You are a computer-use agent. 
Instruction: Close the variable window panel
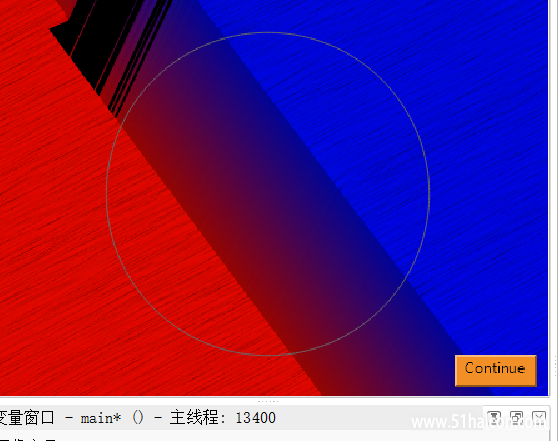click(539, 417)
